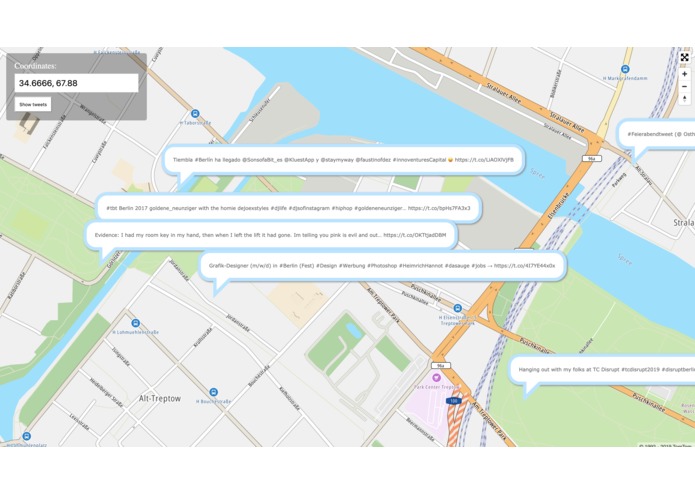Click the Park Center Treptow shopping icon
The width and height of the screenshot is (695, 494).
pyautogui.click(x=437, y=377)
